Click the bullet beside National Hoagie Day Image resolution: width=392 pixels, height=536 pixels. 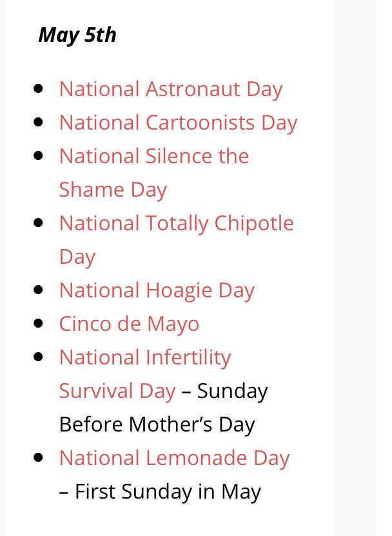38,290
